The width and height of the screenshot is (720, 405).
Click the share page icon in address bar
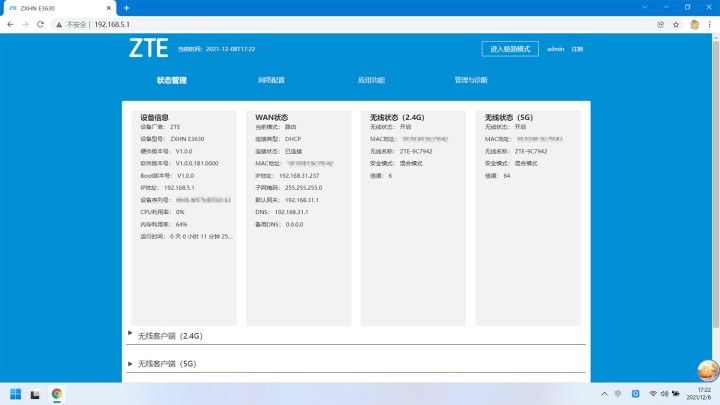(660, 25)
